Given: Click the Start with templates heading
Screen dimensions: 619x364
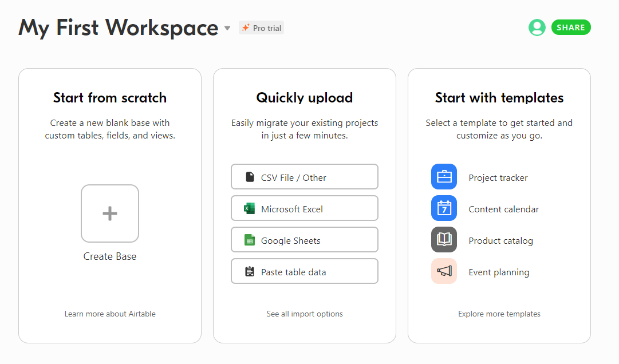Looking at the screenshot, I should click(x=499, y=98).
